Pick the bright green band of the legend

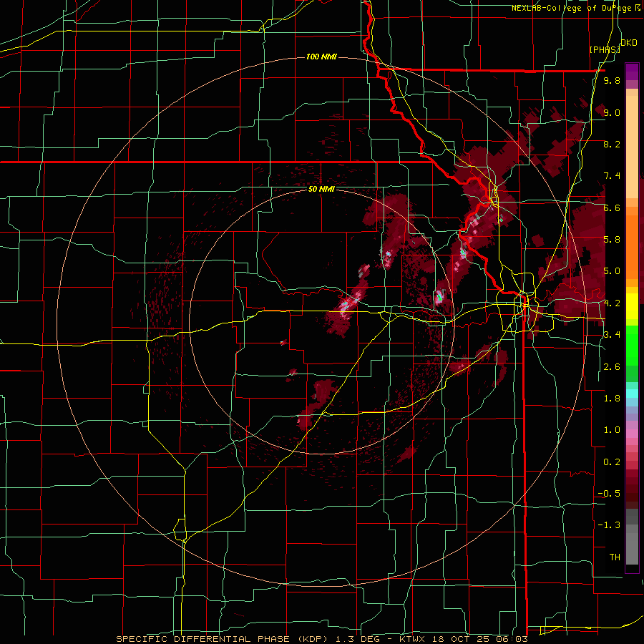point(632,346)
